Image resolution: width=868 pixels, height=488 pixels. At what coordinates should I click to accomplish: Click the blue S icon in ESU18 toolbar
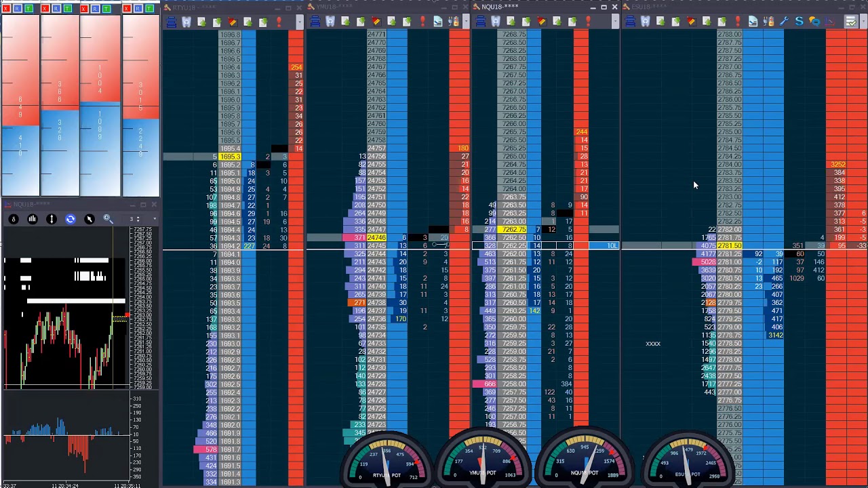(x=799, y=22)
